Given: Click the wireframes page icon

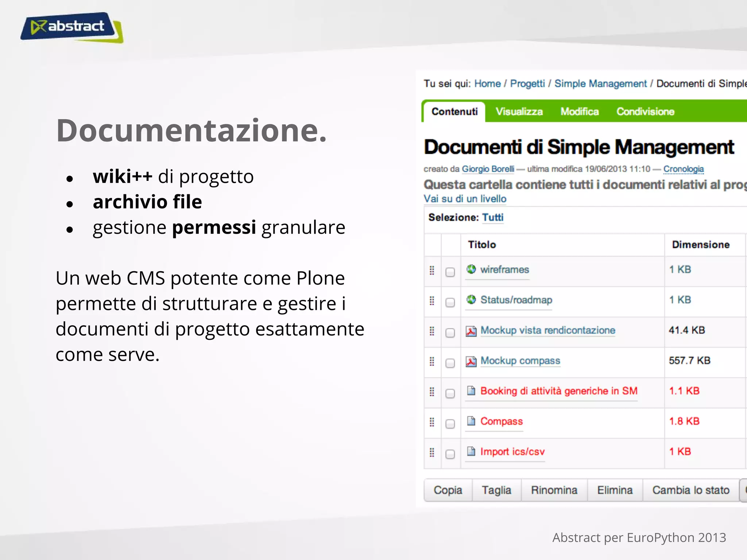Looking at the screenshot, I should tap(471, 269).
